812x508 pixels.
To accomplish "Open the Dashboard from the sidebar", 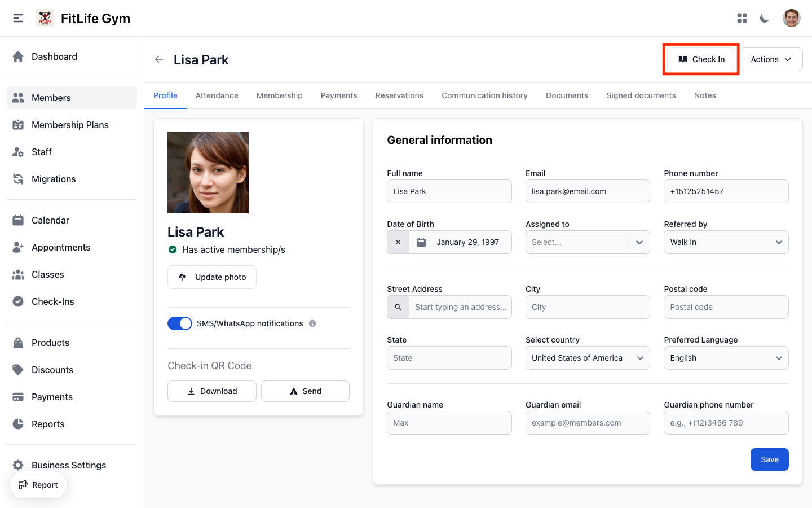I will pos(54,56).
